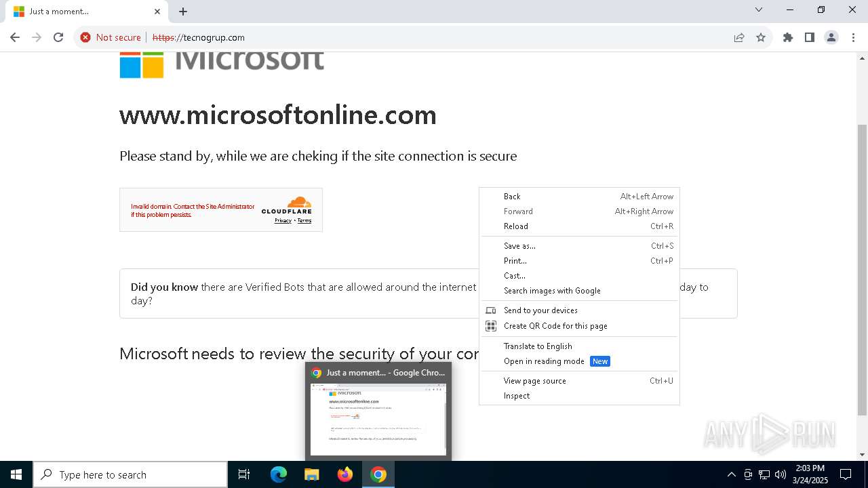Select Print... in the context menu
Viewport: 868px width, 488px height.
[x=579, y=261]
